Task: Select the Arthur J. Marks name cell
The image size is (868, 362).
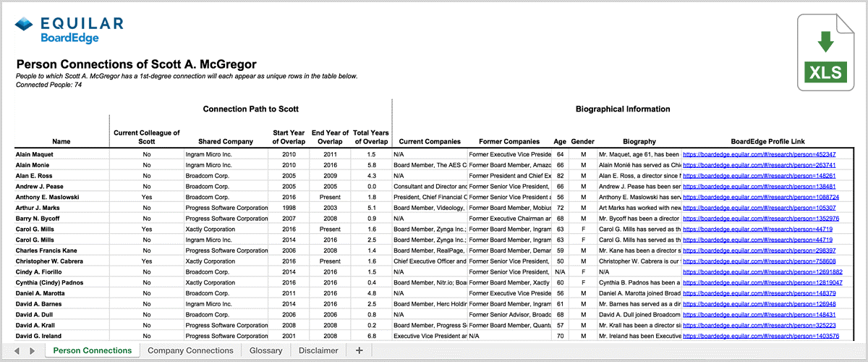Action: [61, 208]
